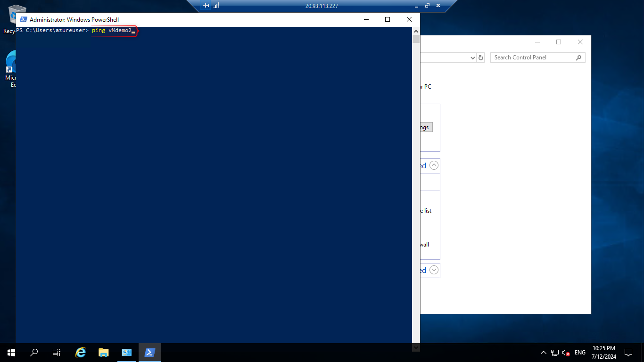This screenshot has height=362, width=644.
Task: Expand the collapsed Control Panel section
Action: point(434,270)
